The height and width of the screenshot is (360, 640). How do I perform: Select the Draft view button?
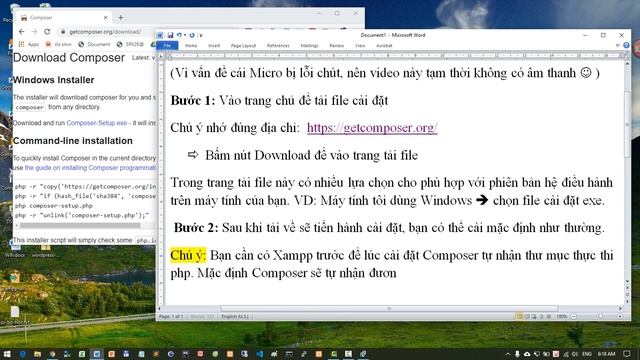tap(549, 317)
